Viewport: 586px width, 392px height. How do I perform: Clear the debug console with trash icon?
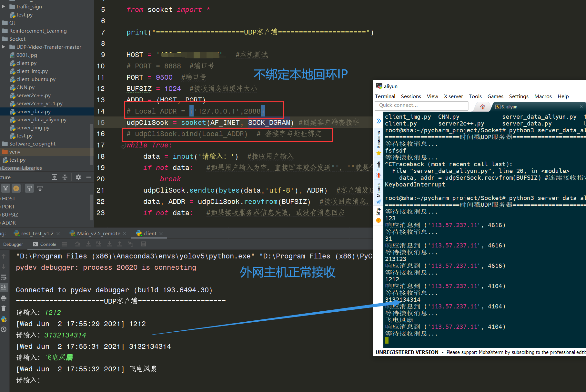4,308
